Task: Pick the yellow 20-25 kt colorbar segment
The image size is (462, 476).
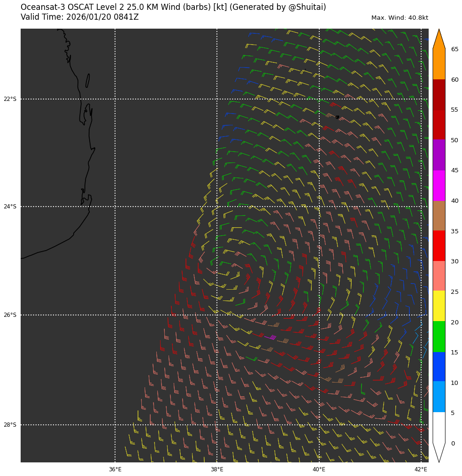Action: tap(439, 306)
